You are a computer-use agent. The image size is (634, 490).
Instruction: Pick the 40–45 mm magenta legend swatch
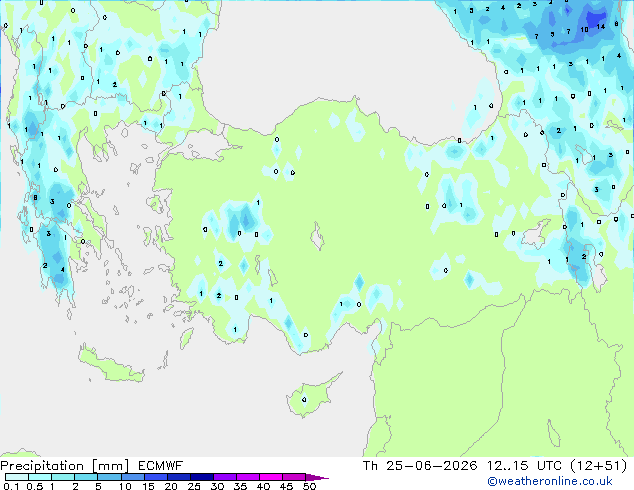coord(271,477)
